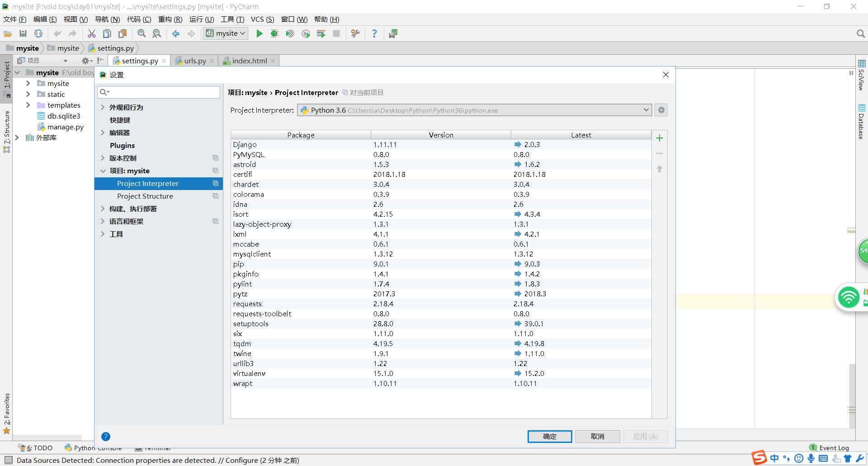The height and width of the screenshot is (466, 868).
Task: Click the green WiFi floating widget
Action: 849,298
